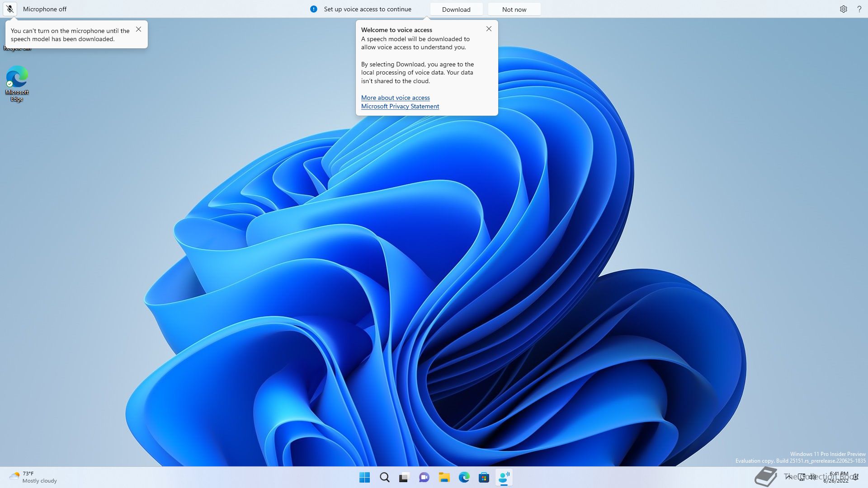The height and width of the screenshot is (488, 868).
Task: Open Microsoft Store from taskbar
Action: (484, 478)
